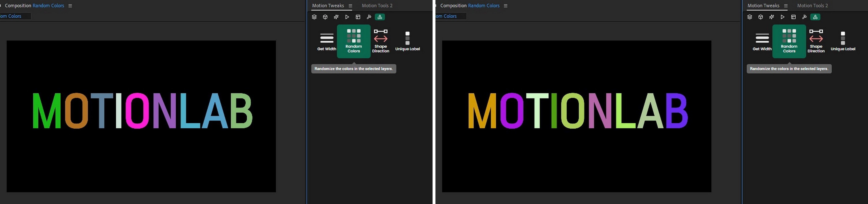Image resolution: width=868 pixels, height=204 pixels.
Task: Open the sparkles effects category in right screenshot
Action: (771, 17)
